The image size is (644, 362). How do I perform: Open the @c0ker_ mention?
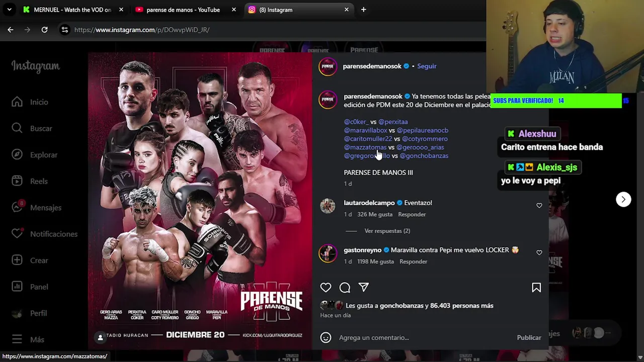coord(356,122)
